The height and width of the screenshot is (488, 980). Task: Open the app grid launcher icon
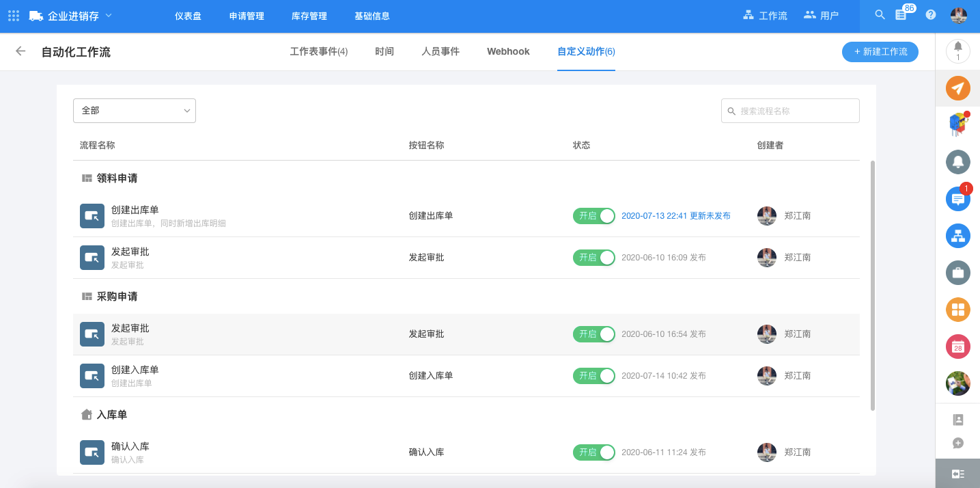pos(14,16)
